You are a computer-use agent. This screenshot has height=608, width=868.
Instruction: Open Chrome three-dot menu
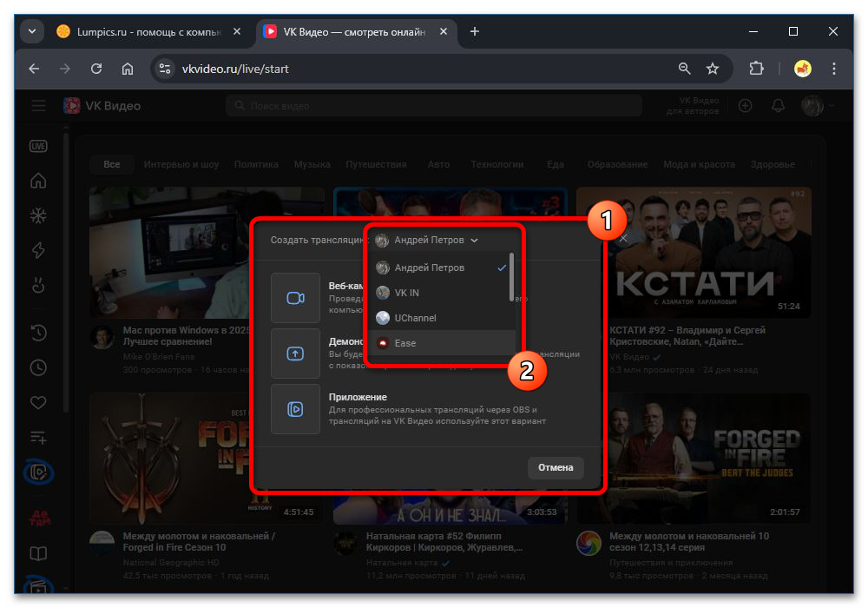pos(833,69)
